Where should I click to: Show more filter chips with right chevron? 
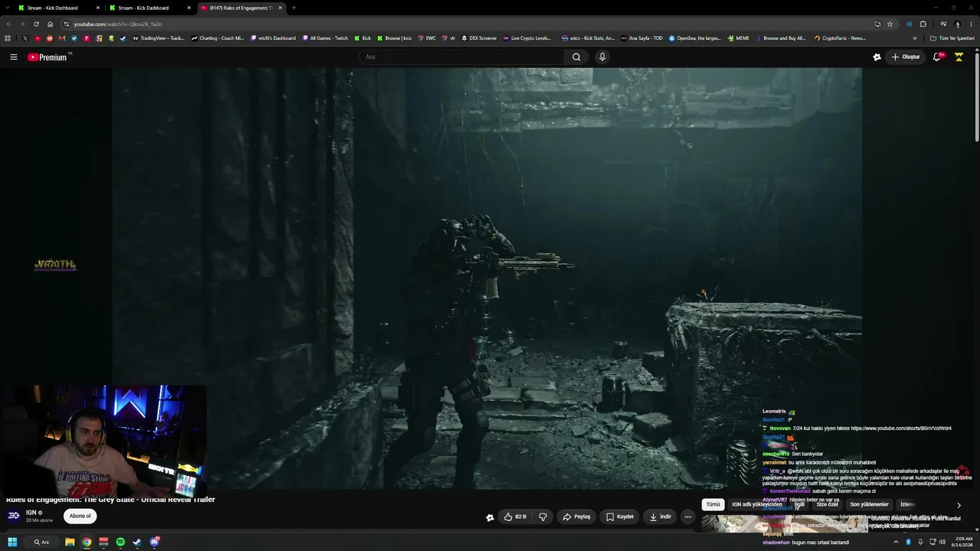[959, 505]
